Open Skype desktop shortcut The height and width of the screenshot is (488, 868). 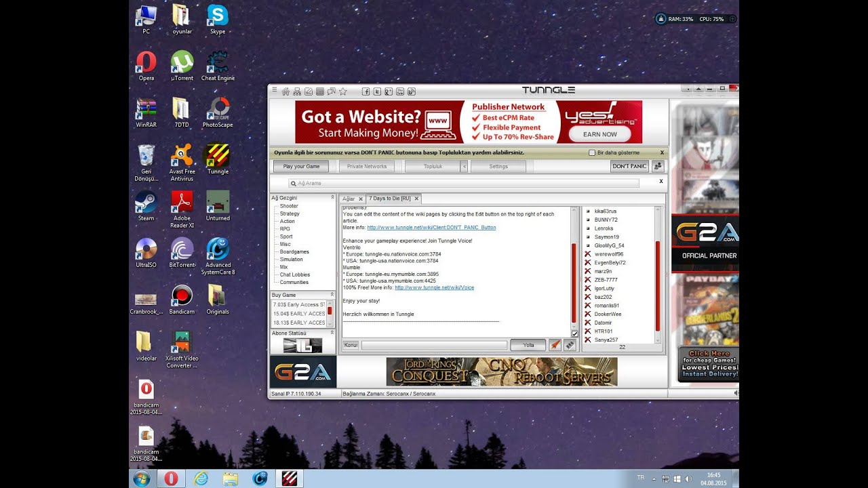click(x=218, y=20)
